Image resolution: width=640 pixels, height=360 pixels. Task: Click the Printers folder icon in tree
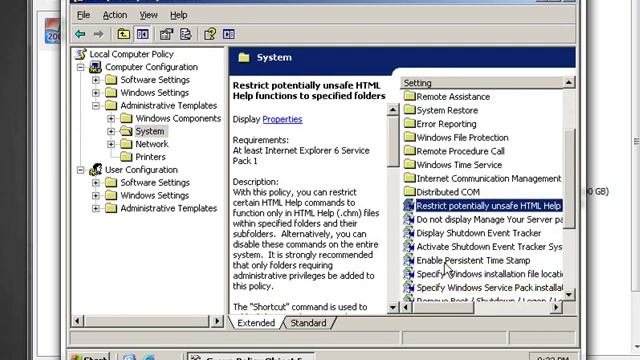[x=127, y=157]
